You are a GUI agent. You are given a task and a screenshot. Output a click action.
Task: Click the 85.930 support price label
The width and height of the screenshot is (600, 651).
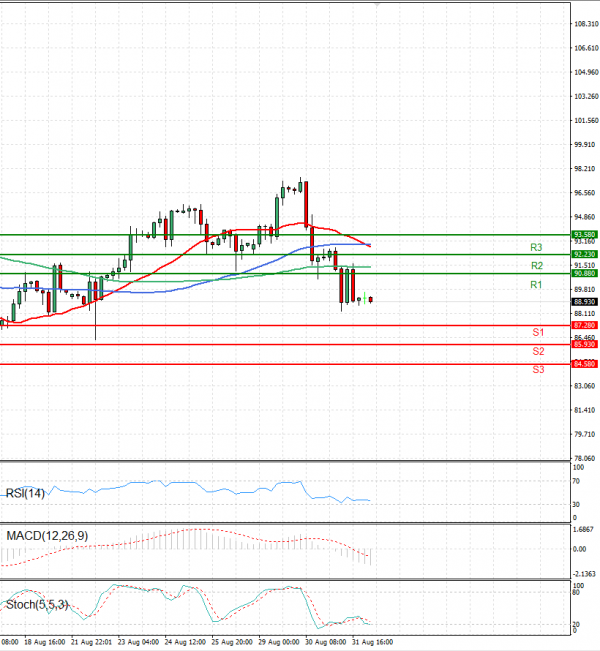point(585,344)
